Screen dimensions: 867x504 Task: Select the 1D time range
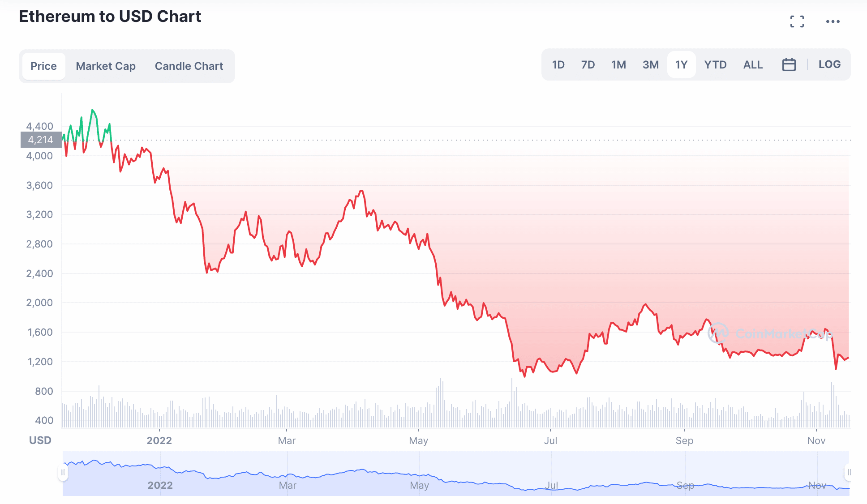558,65
